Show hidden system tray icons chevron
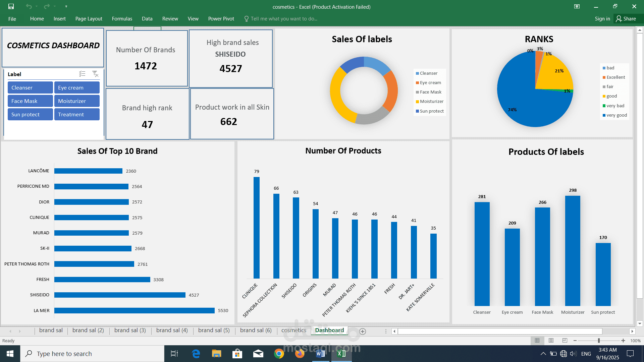The width and height of the screenshot is (644, 362). 543,354
